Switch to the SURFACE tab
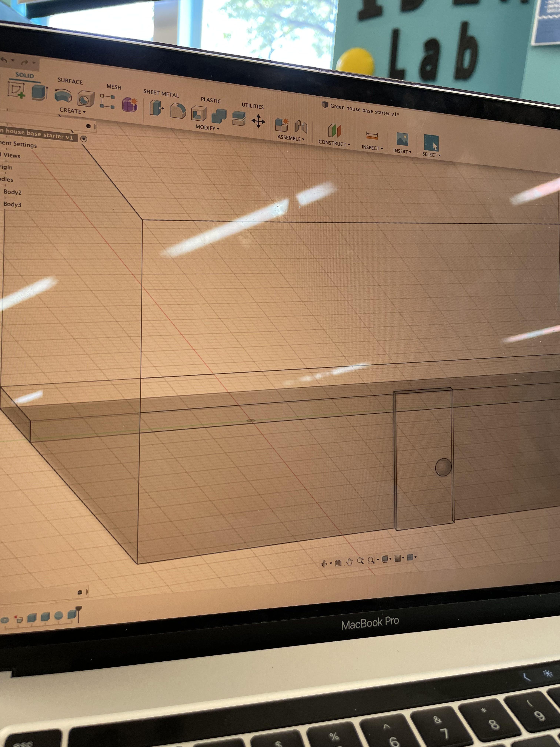The width and height of the screenshot is (560, 747). click(x=70, y=81)
